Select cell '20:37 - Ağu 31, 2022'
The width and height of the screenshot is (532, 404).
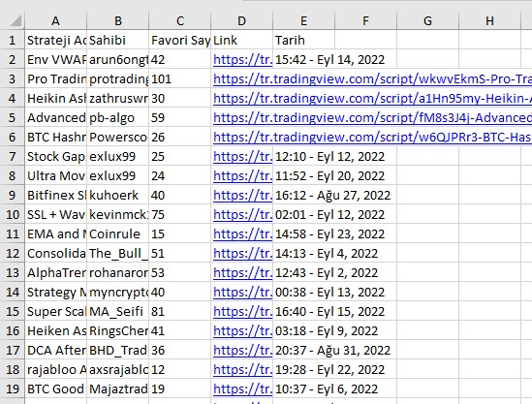click(x=332, y=350)
